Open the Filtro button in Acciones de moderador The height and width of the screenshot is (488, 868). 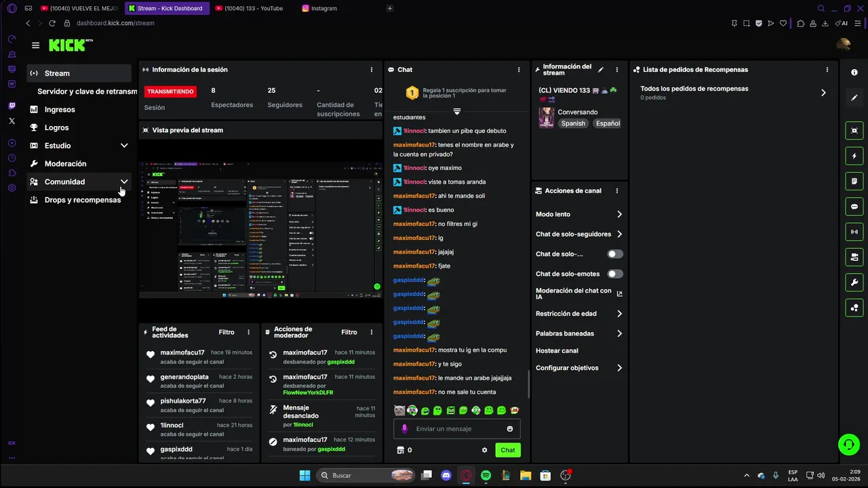point(349,332)
